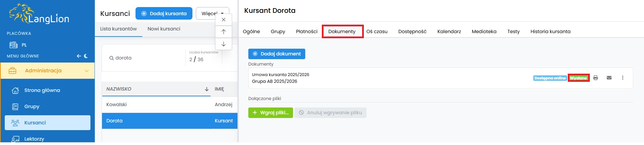Jump to next result with down arrow
Image resolution: width=644 pixels, height=145 pixels.
click(x=224, y=44)
